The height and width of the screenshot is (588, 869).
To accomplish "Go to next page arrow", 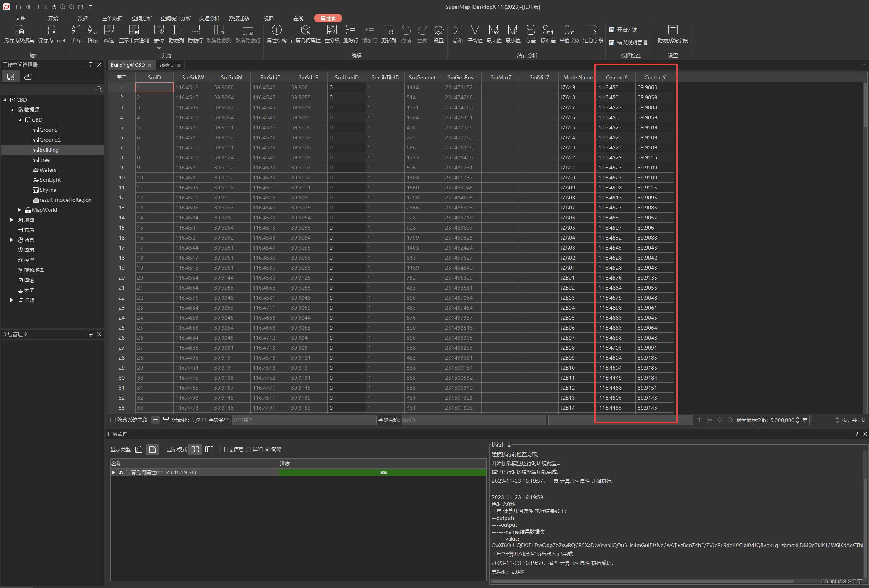I will click(x=730, y=420).
